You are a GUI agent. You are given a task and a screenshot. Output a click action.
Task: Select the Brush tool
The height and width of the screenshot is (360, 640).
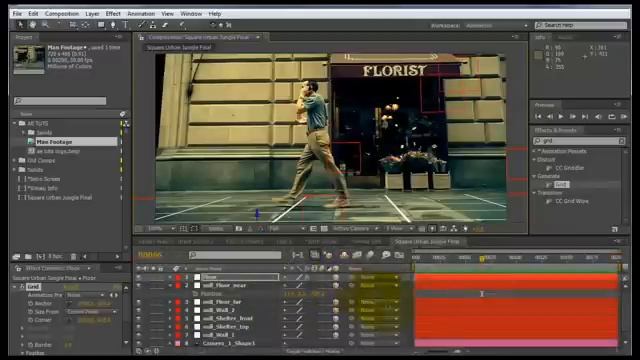(141, 25)
